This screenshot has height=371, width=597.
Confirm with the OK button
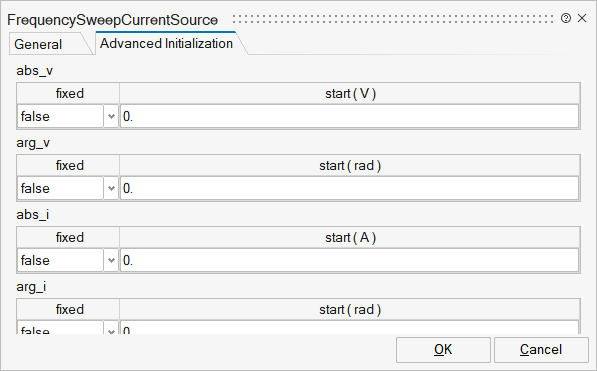coord(443,350)
